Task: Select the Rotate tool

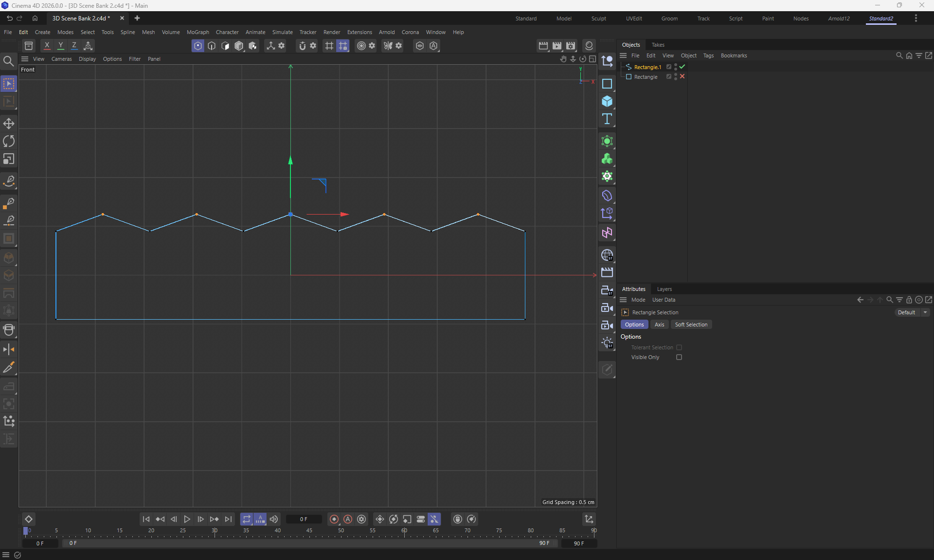Action: (9, 141)
